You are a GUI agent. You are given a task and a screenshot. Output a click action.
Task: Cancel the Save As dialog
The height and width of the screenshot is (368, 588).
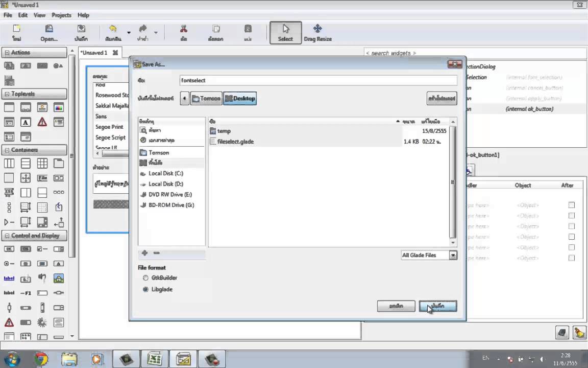(x=396, y=306)
